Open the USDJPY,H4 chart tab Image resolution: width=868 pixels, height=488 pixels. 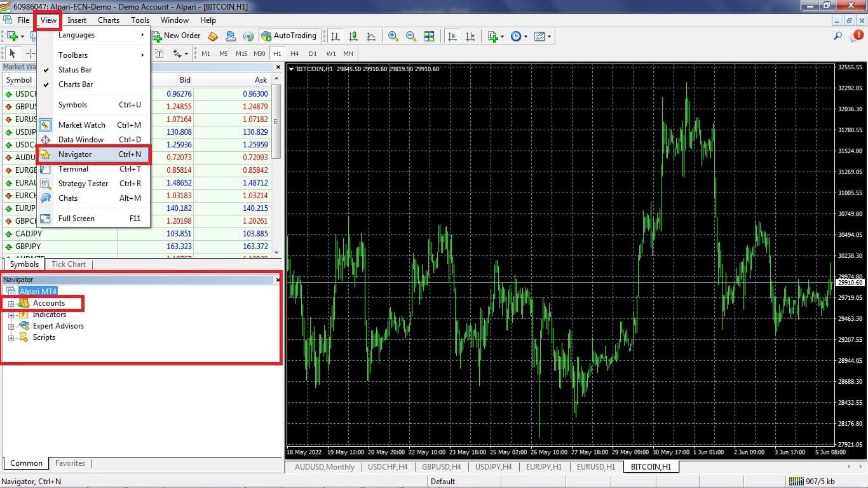494,466
